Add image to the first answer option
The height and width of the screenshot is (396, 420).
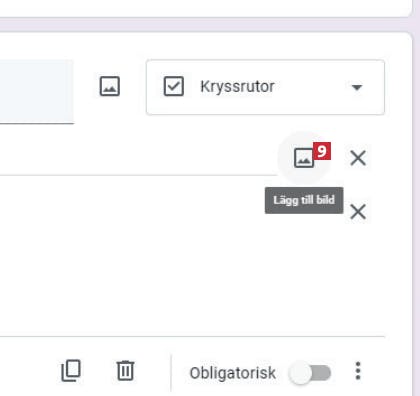304,158
